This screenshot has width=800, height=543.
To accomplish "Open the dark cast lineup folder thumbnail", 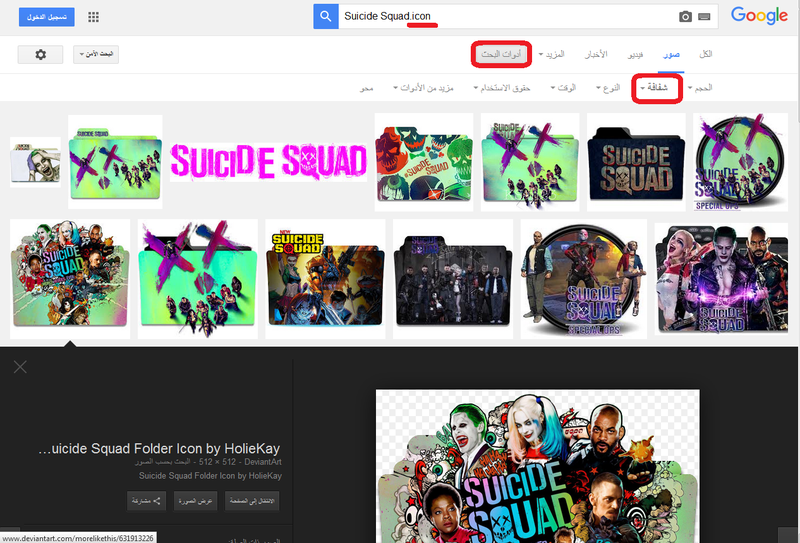I will (x=453, y=279).
